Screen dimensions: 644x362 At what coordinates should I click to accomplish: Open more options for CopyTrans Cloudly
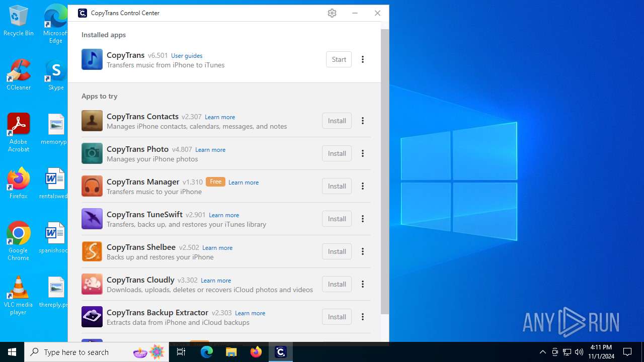363,284
